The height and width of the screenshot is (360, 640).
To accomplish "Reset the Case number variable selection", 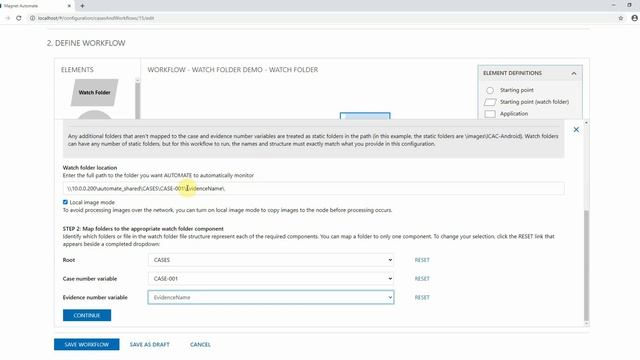I will click(x=422, y=279).
